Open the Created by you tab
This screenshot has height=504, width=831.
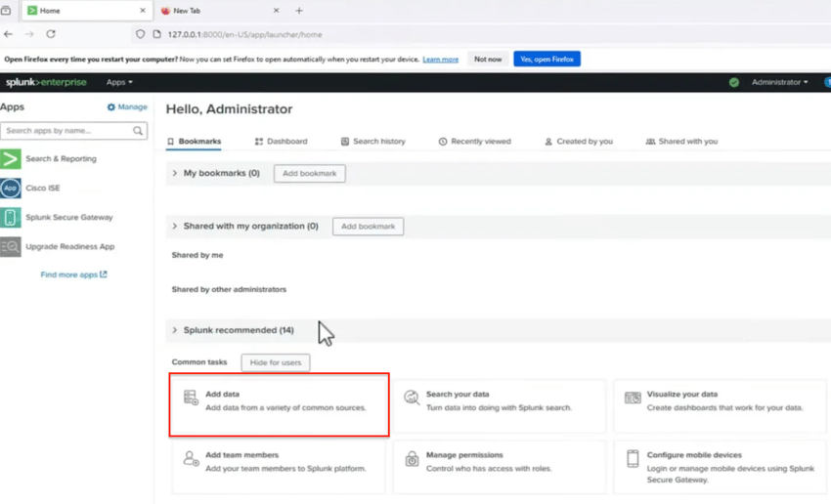579,142
